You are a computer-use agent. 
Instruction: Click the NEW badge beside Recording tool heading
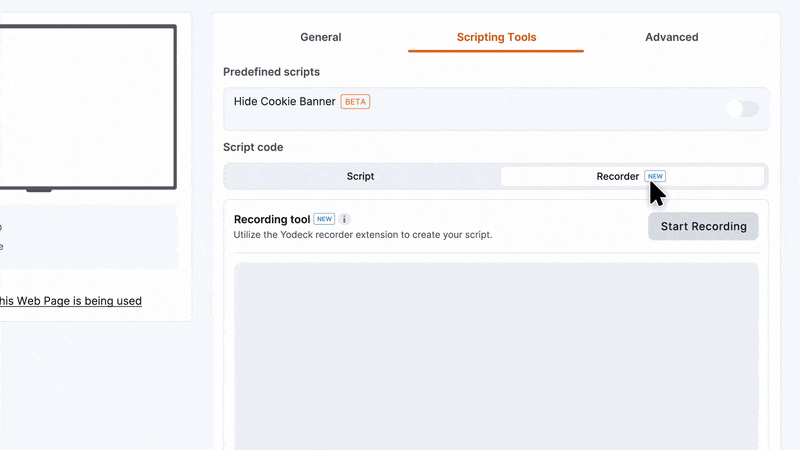coord(324,219)
